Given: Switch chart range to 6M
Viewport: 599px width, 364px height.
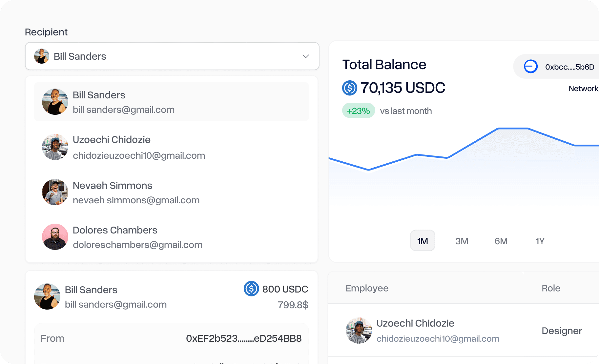Looking at the screenshot, I should (x=501, y=241).
